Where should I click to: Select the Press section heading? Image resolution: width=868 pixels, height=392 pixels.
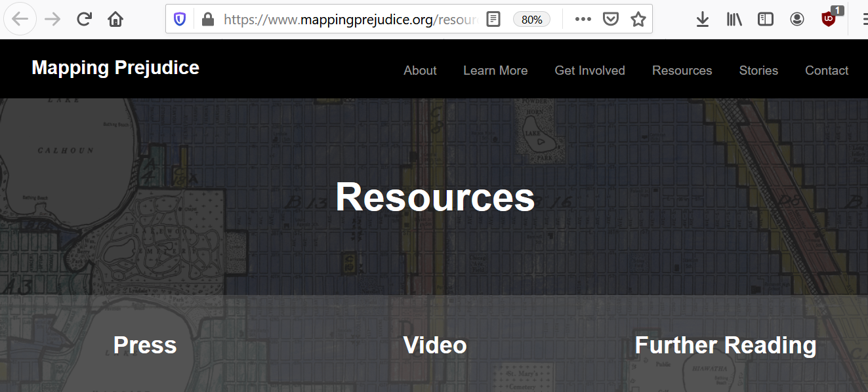[145, 345]
